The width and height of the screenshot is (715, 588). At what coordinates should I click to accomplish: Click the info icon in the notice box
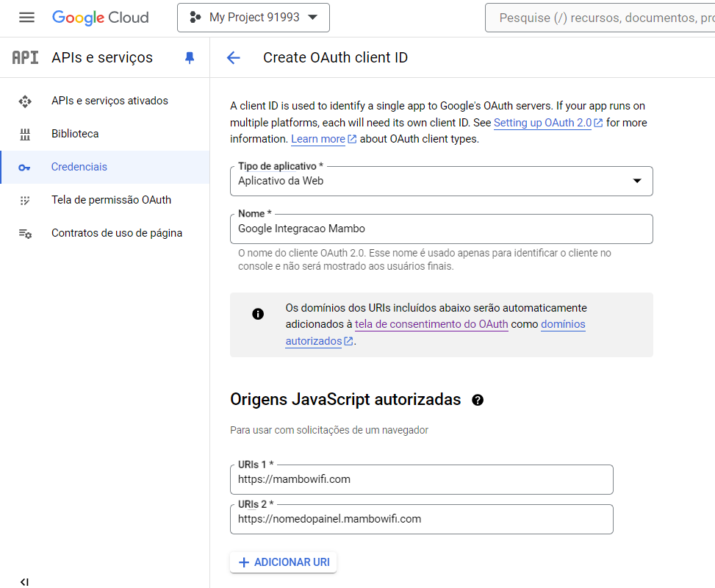258,314
